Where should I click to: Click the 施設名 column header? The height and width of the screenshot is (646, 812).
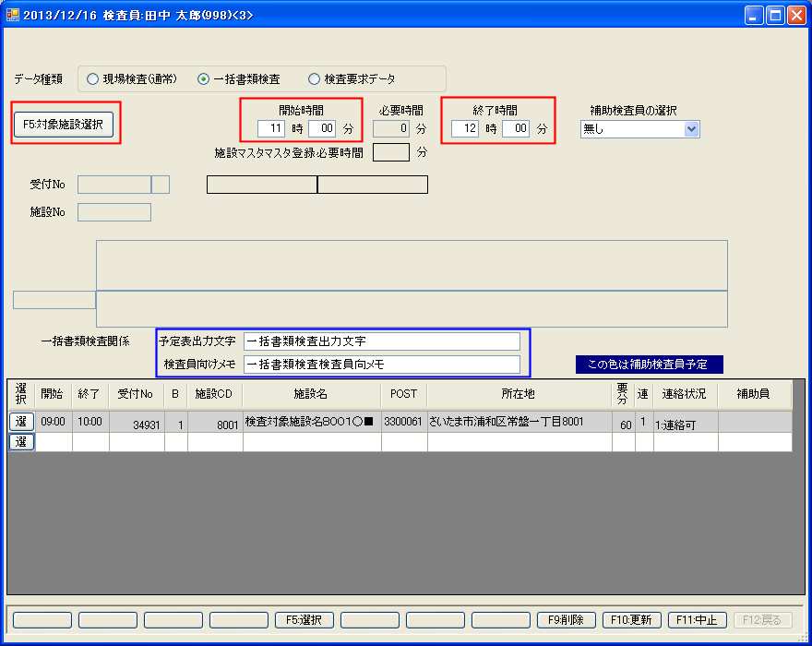312,394
